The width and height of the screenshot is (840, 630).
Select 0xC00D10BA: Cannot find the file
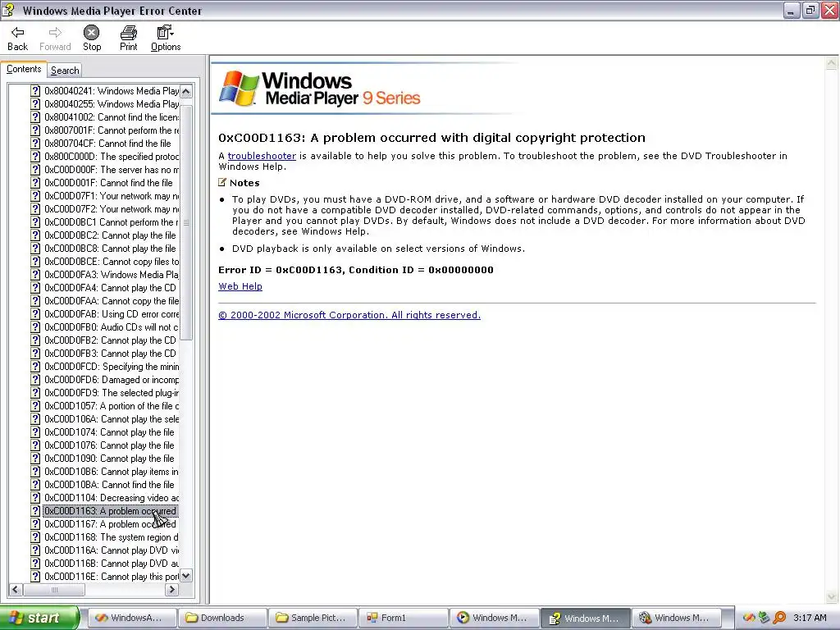[109, 485]
